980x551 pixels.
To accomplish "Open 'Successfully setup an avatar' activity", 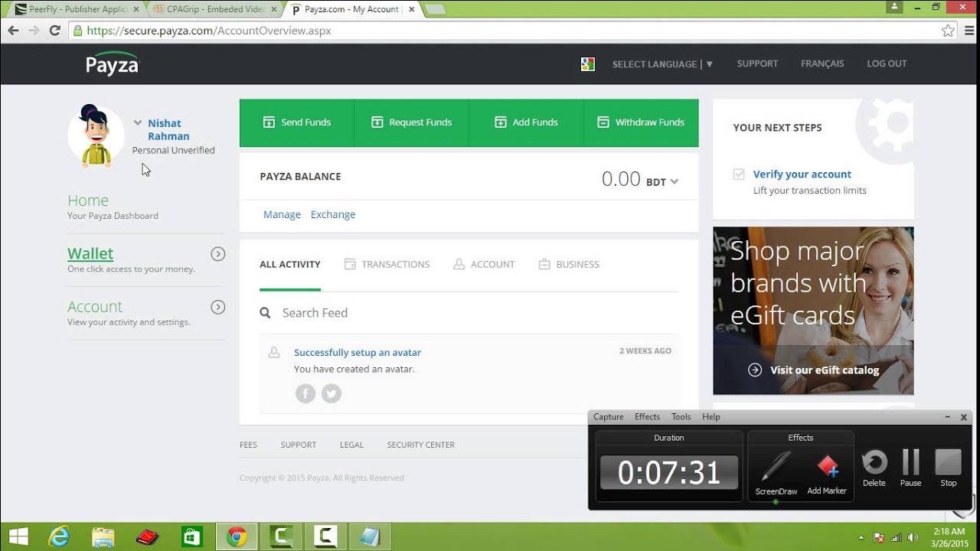I will [x=358, y=353].
